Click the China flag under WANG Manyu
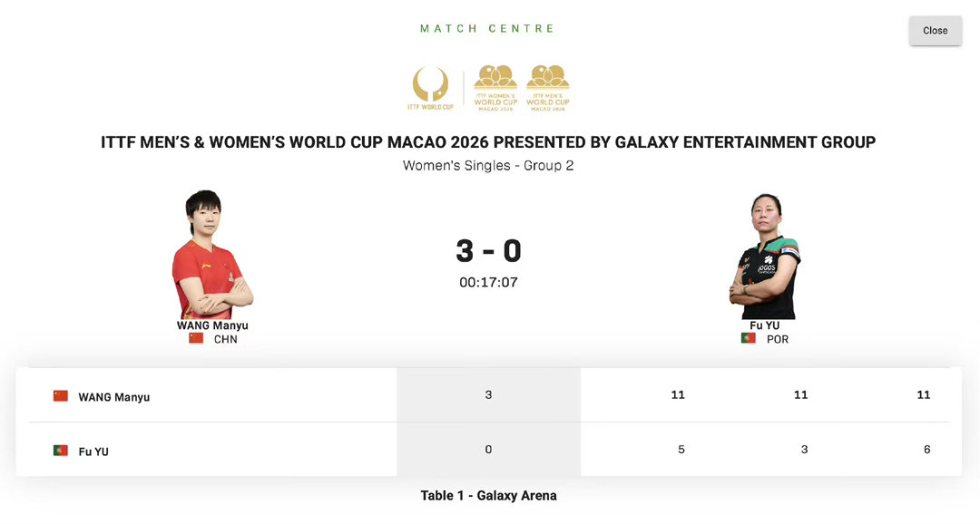Image resolution: width=980 pixels, height=524 pixels. pos(198,338)
